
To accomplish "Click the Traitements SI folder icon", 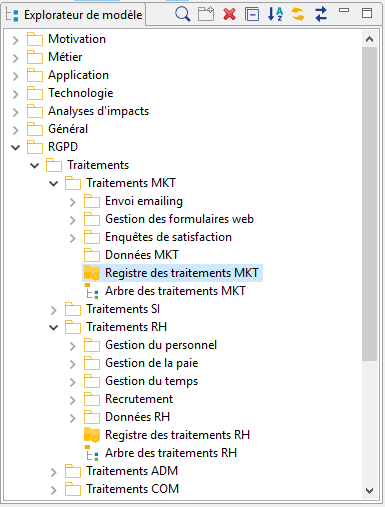I will click(x=73, y=309).
